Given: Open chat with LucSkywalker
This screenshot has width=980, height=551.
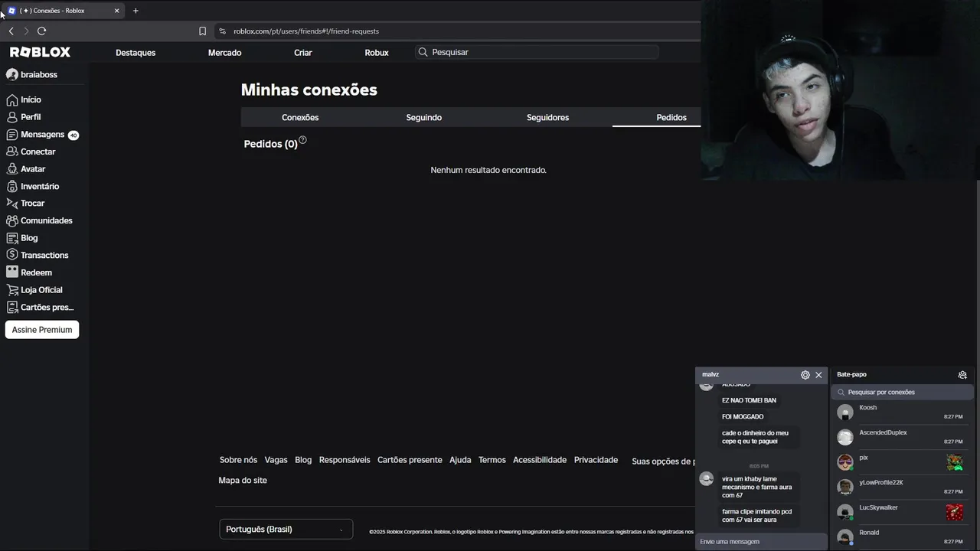Looking at the screenshot, I should click(902, 512).
